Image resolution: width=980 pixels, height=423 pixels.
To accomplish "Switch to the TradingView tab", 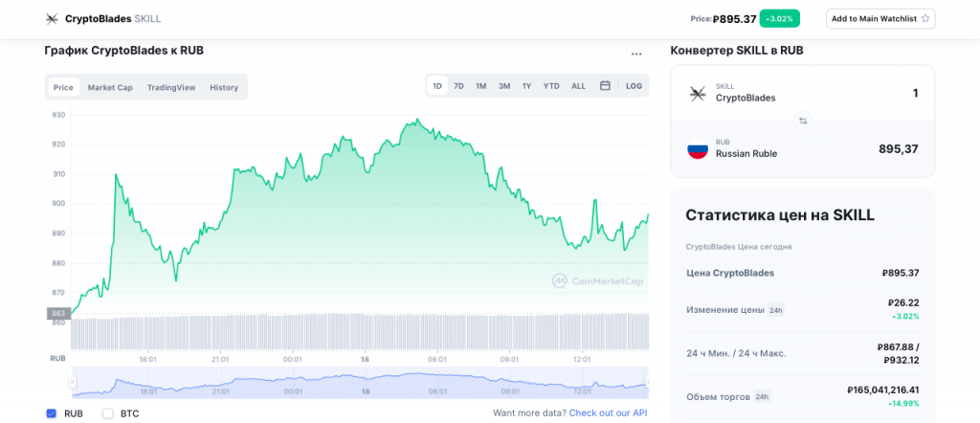I will (x=171, y=87).
